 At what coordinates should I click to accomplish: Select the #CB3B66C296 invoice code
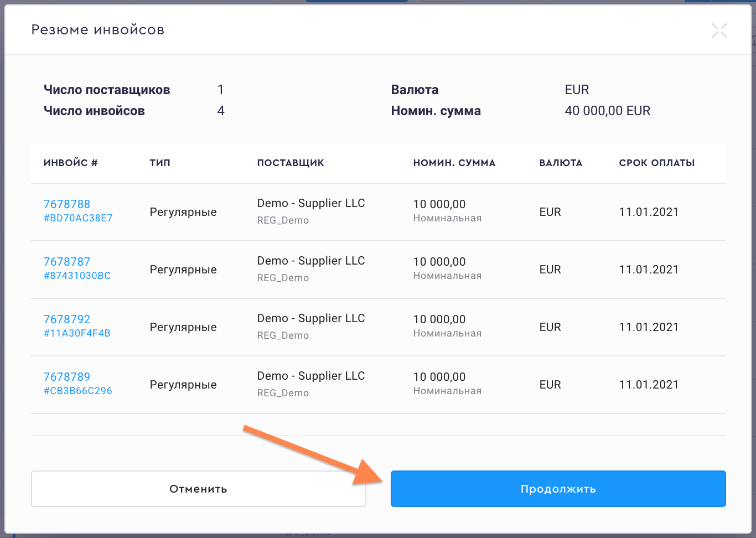click(78, 391)
